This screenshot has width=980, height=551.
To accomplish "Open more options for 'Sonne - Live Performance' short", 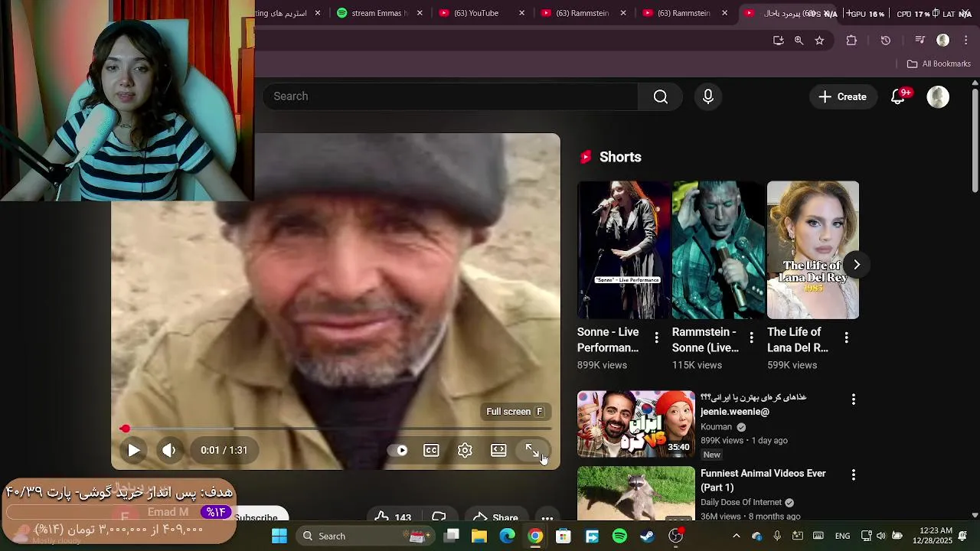I will (656, 337).
